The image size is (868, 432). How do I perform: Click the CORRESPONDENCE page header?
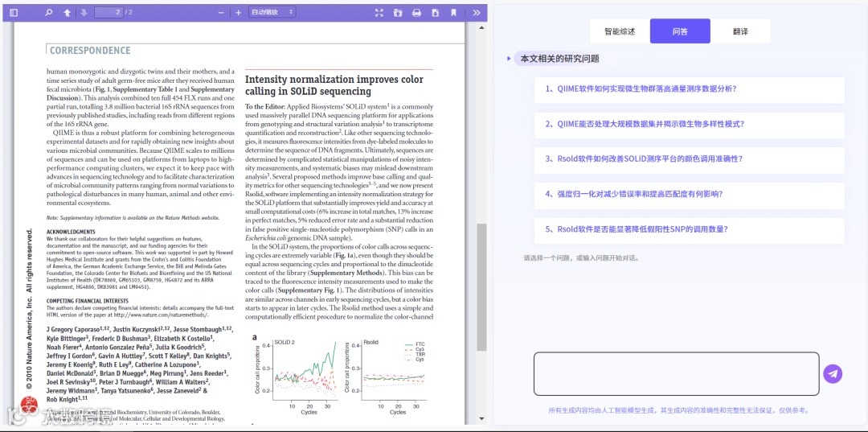[x=90, y=51]
